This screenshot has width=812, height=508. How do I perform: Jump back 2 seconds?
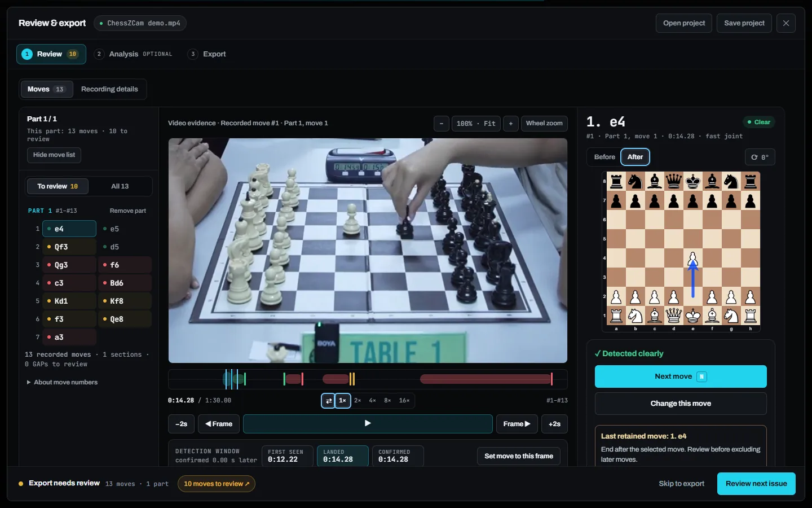pos(181,424)
